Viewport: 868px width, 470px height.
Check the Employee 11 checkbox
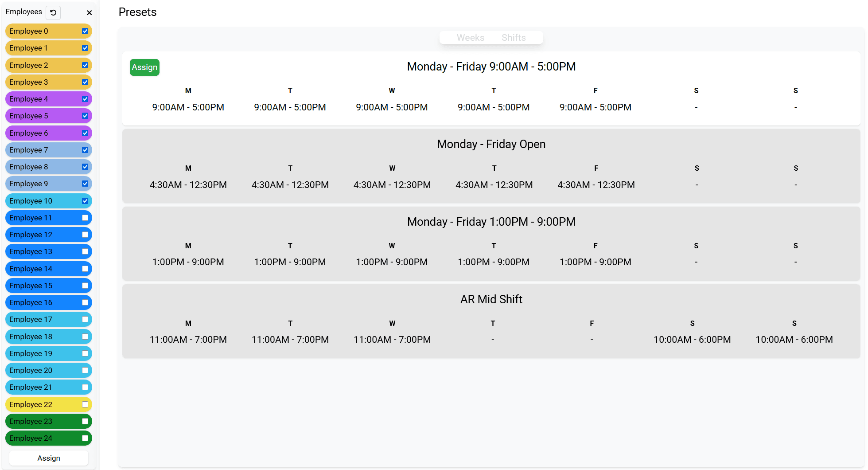tap(85, 218)
